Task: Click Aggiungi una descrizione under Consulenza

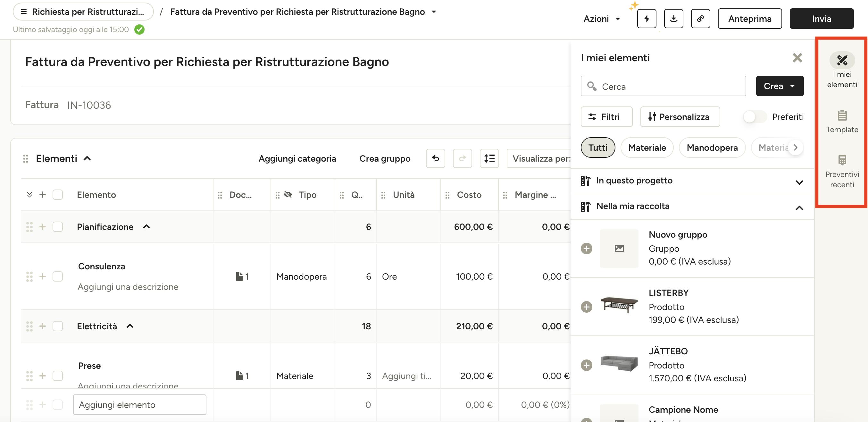Action: tap(128, 287)
